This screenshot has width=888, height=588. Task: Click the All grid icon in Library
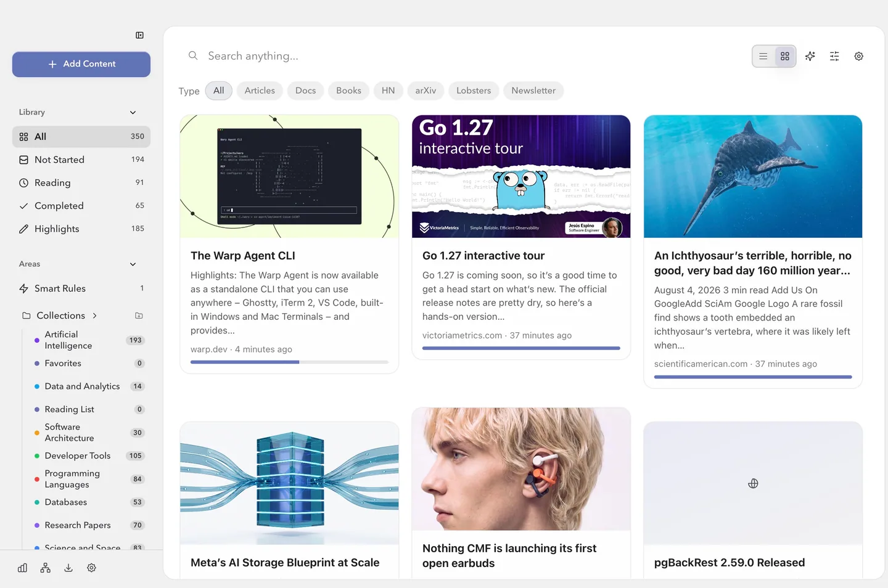23,137
